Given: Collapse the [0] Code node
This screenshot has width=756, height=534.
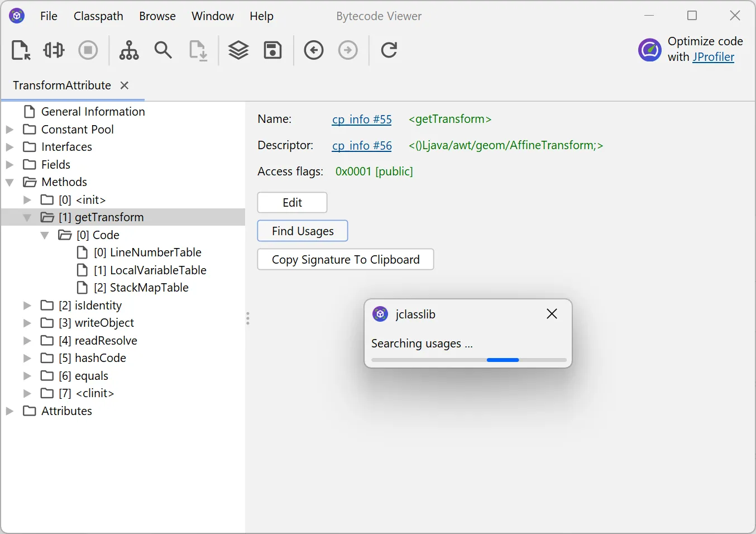Looking at the screenshot, I should tap(45, 235).
